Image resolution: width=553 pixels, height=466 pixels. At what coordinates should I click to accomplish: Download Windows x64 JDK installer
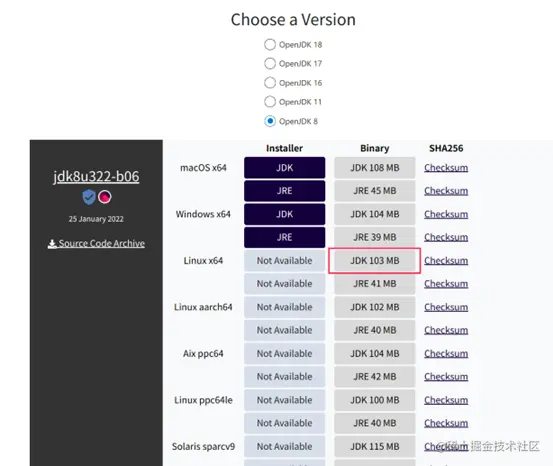pyautogui.click(x=284, y=214)
